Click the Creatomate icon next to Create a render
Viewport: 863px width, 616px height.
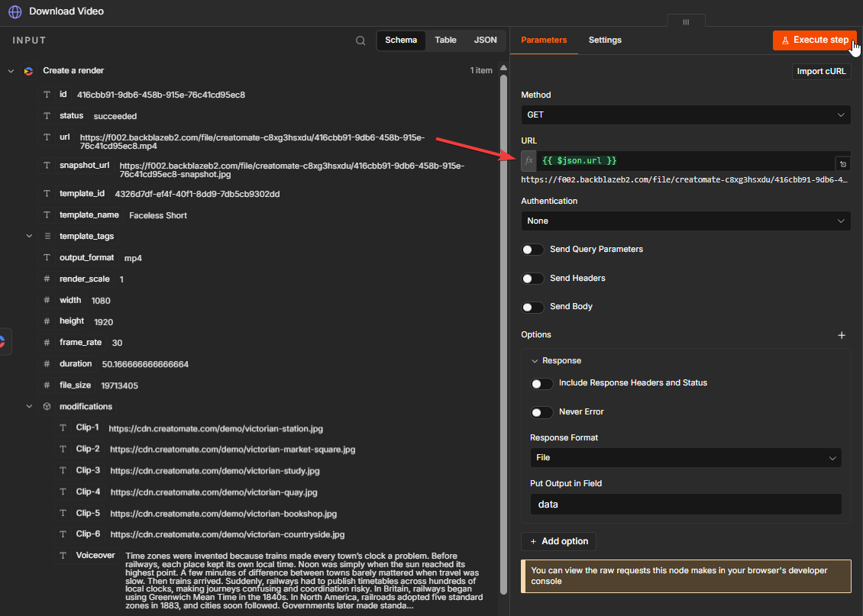tap(28, 71)
